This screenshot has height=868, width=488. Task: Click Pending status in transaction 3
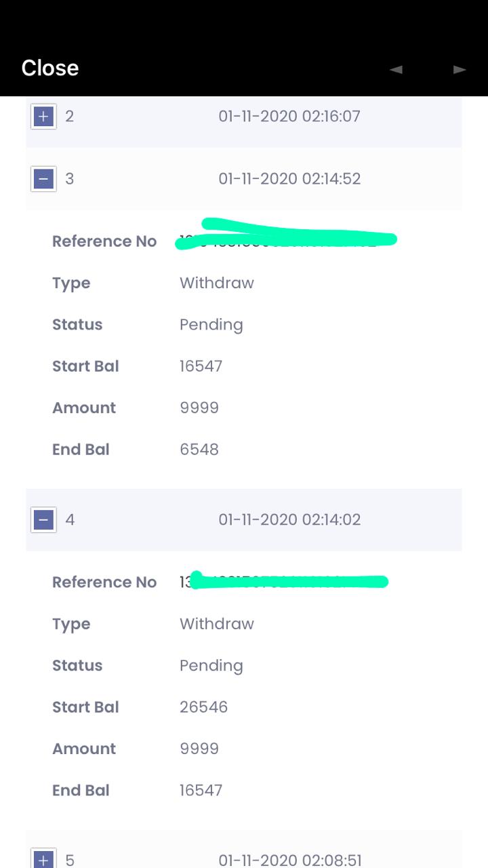point(211,325)
